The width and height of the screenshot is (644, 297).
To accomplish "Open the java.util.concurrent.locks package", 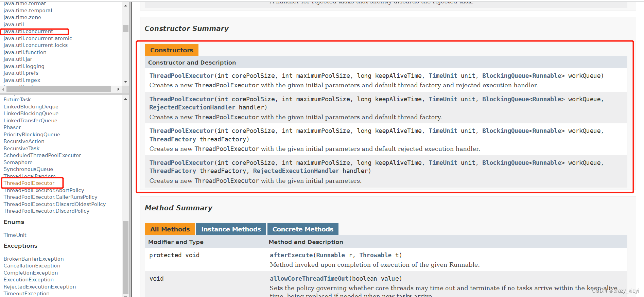I will pyautogui.click(x=36, y=45).
